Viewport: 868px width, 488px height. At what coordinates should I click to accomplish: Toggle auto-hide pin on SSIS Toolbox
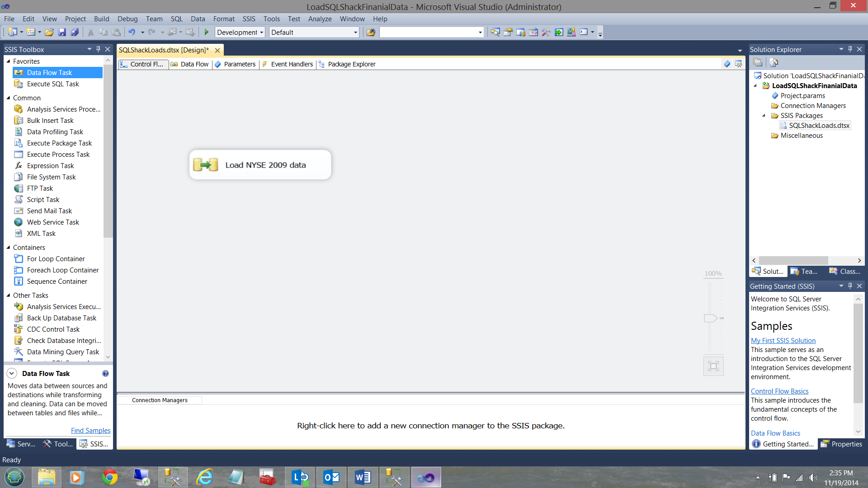click(98, 49)
